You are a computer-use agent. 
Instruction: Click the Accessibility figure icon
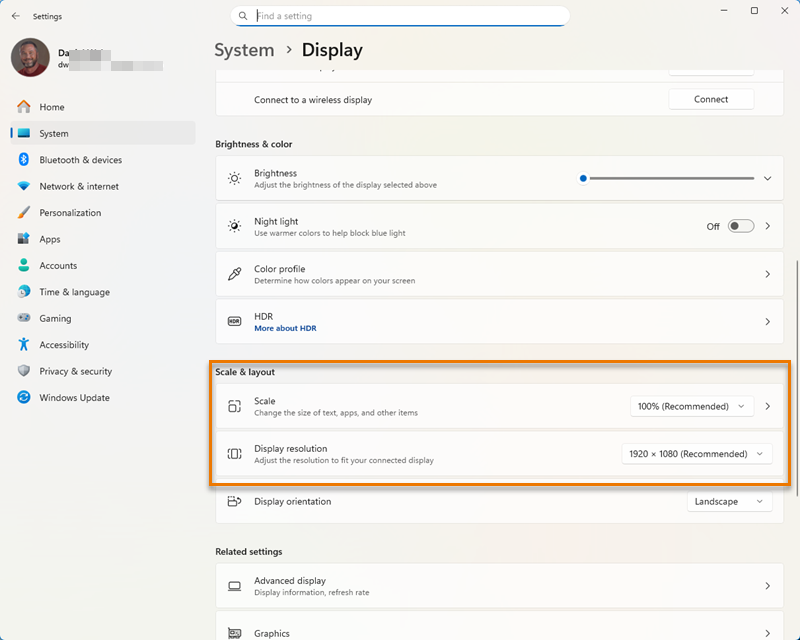tap(23, 344)
